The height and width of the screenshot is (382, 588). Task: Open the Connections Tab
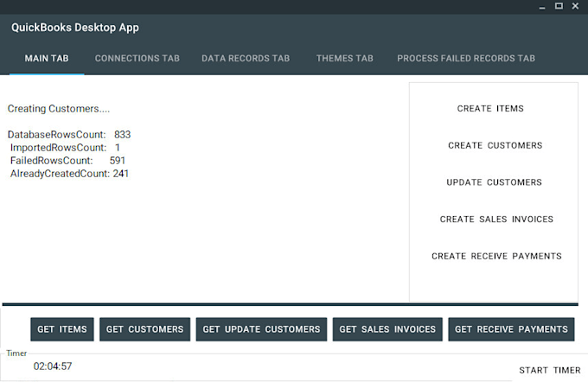tap(137, 59)
